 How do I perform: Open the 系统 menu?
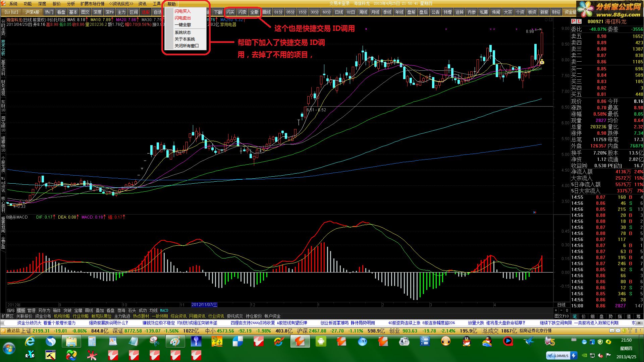click(x=13, y=4)
